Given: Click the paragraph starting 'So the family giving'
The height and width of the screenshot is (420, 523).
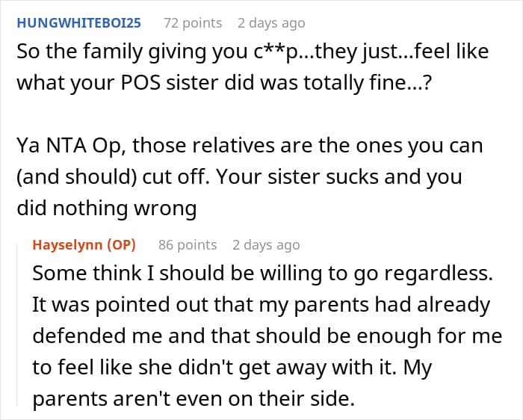Looking at the screenshot, I should point(253,67).
